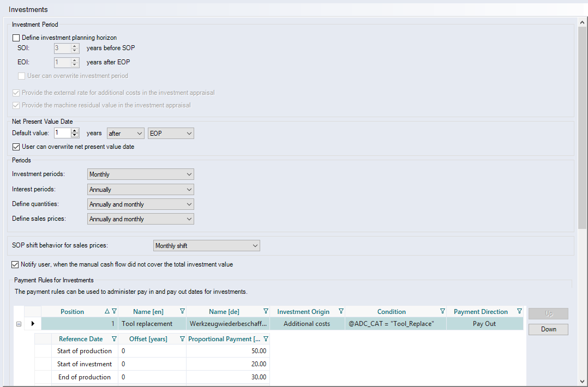Image resolution: width=588 pixels, height=387 pixels.
Task: Click the Condition column filter icon
Action: click(x=442, y=312)
